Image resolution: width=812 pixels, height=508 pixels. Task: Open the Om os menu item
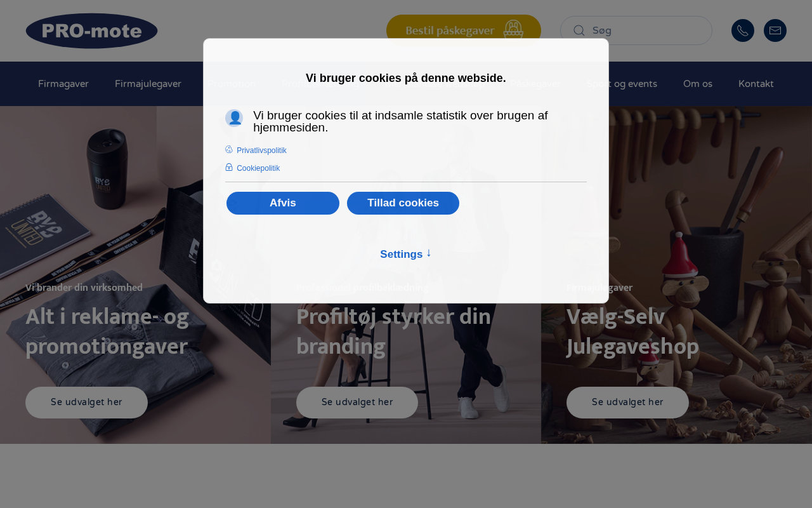tap(698, 84)
